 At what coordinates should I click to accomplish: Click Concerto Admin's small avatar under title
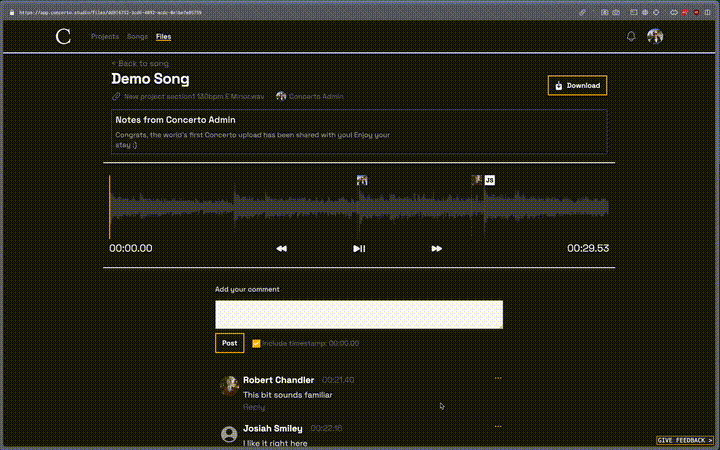(x=281, y=96)
